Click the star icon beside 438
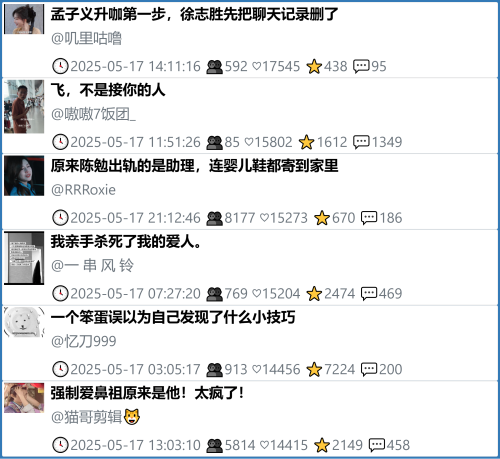500x459 pixels. 314,66
